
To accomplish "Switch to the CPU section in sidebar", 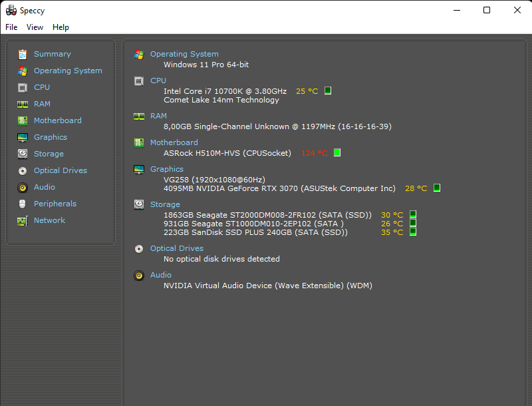I will [42, 87].
